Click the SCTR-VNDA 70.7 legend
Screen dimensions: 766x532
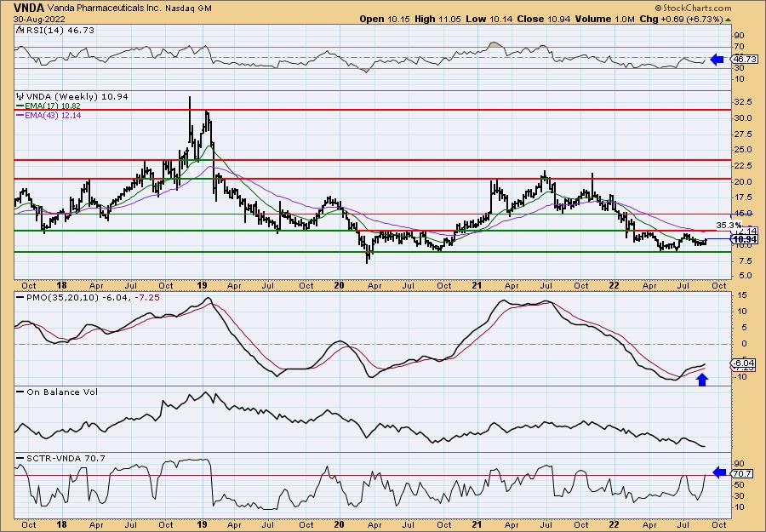[x=64, y=458]
